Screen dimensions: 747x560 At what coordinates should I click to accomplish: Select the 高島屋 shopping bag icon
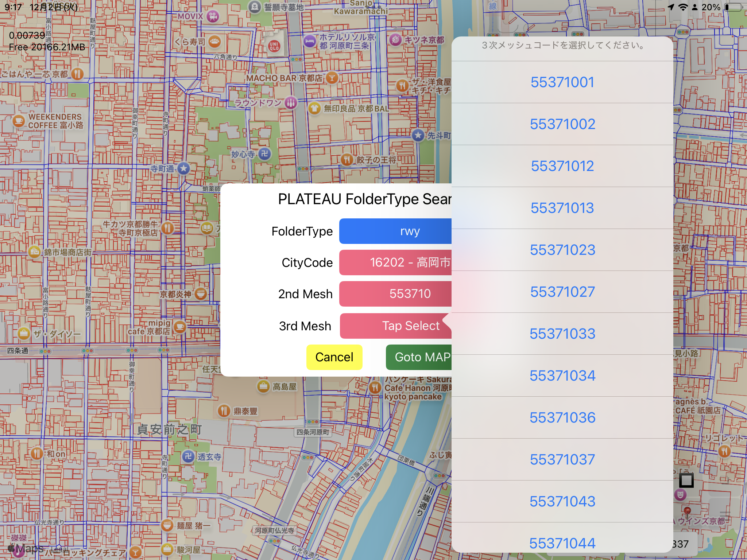pos(263,386)
